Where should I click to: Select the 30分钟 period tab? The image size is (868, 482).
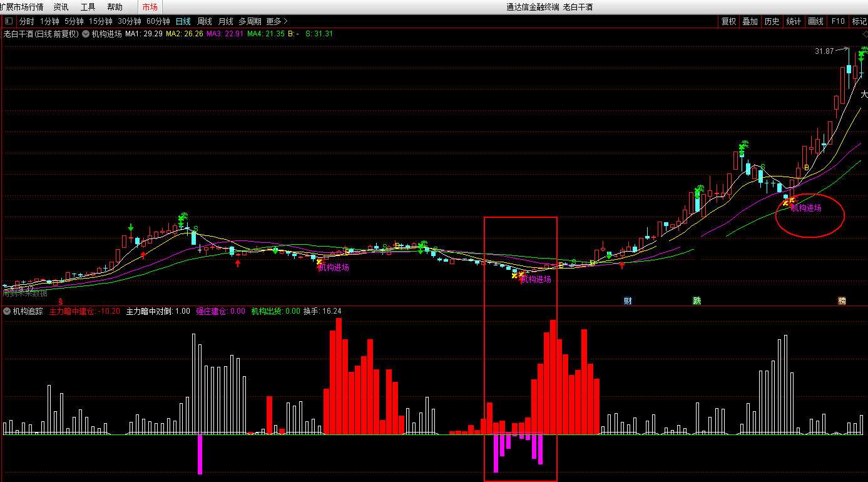click(x=130, y=21)
